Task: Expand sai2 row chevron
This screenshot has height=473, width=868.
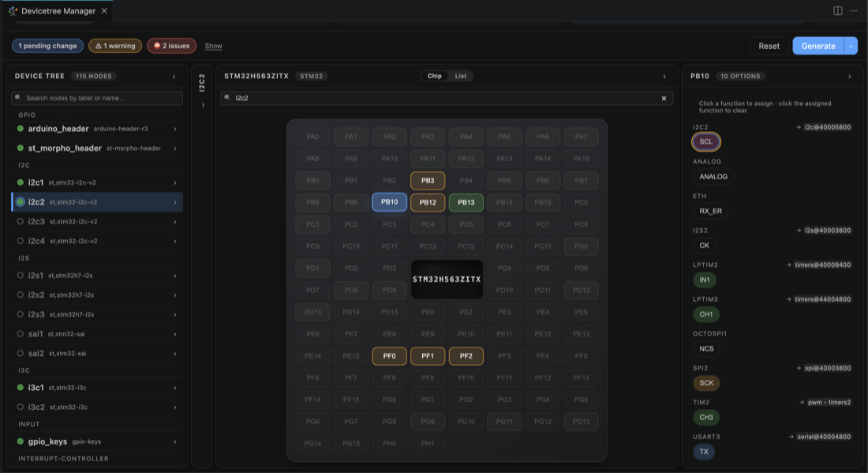Action: tap(175, 353)
